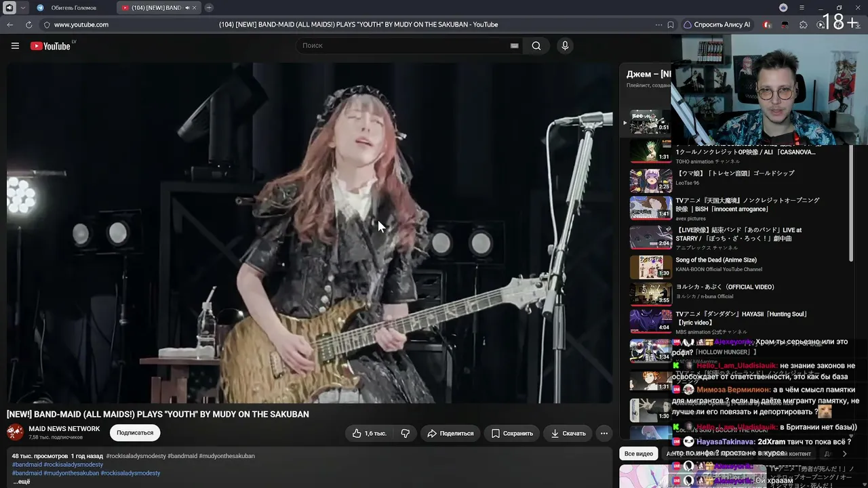Viewport: 868px width, 488px height.
Task: Open the HAYASii Hunting Soul lyric video thumbnail
Action: coord(650,321)
